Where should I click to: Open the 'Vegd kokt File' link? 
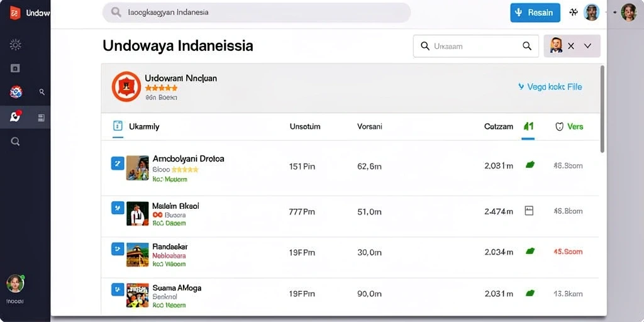[x=550, y=87]
